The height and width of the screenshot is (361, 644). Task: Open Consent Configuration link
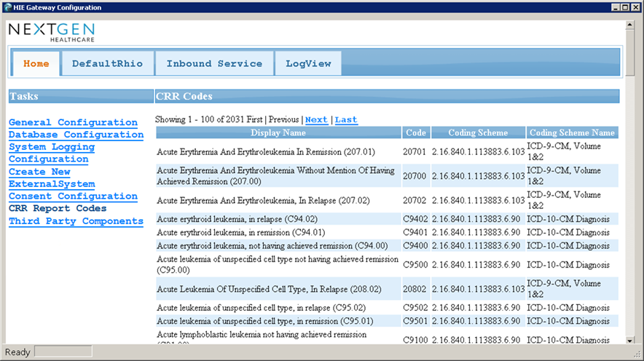tap(73, 196)
